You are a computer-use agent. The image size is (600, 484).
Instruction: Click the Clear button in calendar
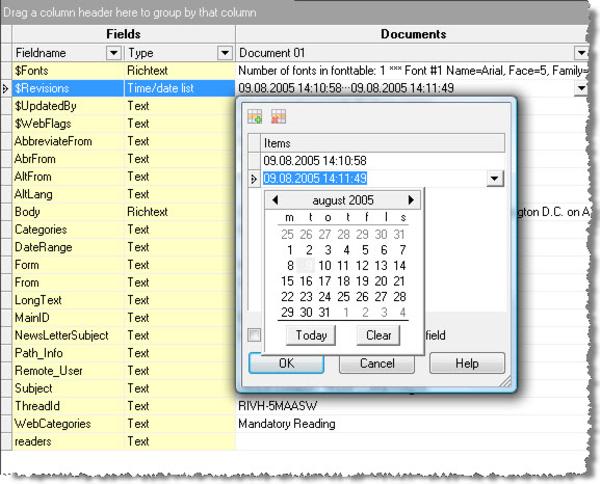click(378, 336)
